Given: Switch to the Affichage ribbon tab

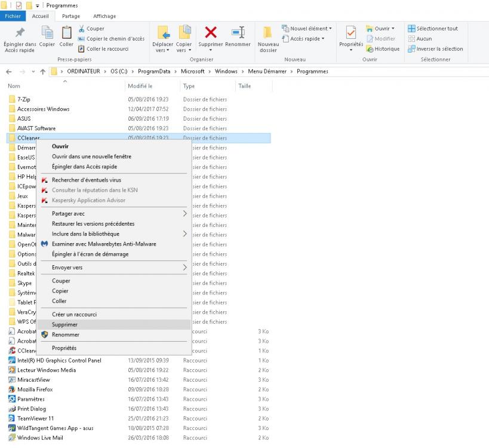Looking at the screenshot, I should click(104, 16).
